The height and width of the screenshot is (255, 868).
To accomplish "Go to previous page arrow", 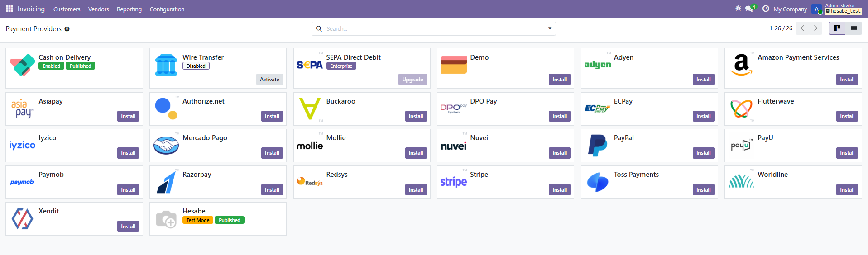I will (802, 28).
